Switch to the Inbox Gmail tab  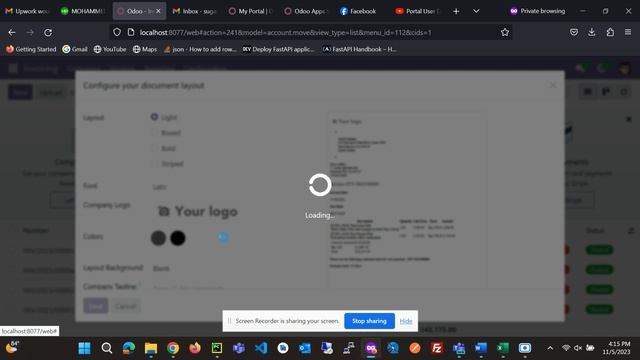(195, 11)
